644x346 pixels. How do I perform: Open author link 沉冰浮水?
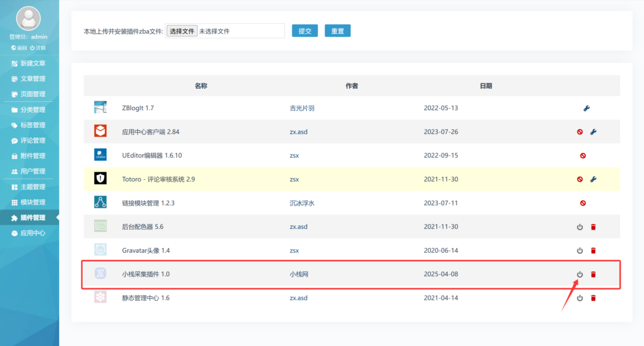[302, 203]
